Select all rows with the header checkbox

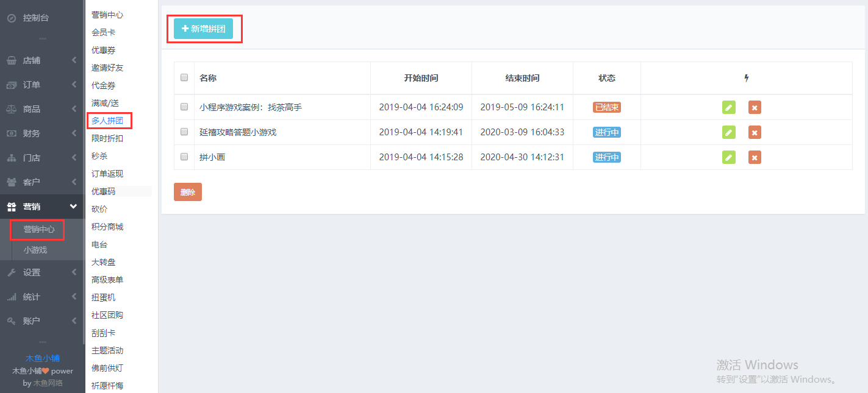184,78
